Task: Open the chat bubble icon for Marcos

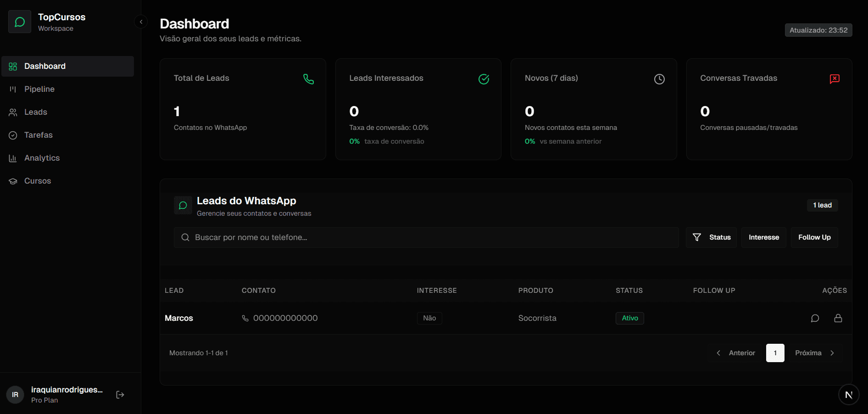Action: click(x=815, y=318)
